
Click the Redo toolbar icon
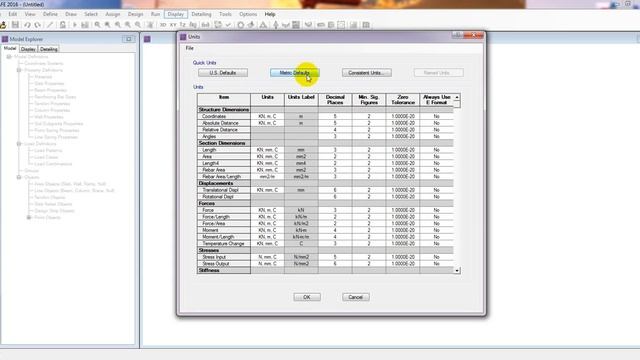(x=38, y=25)
